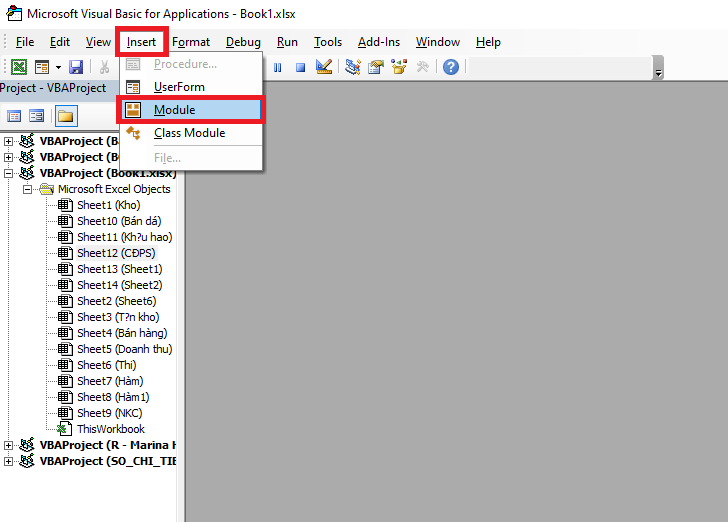
Task: Toggle Design Mode icon
Action: click(324, 67)
